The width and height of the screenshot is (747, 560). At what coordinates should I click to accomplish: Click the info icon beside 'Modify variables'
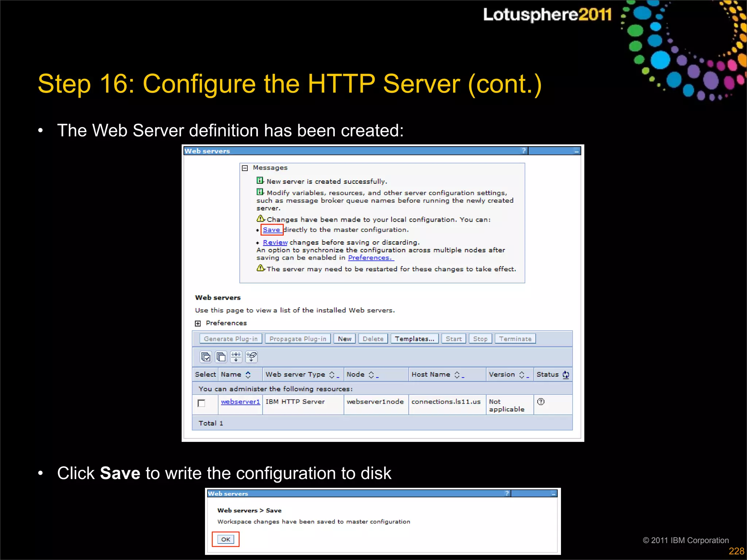coord(260,192)
